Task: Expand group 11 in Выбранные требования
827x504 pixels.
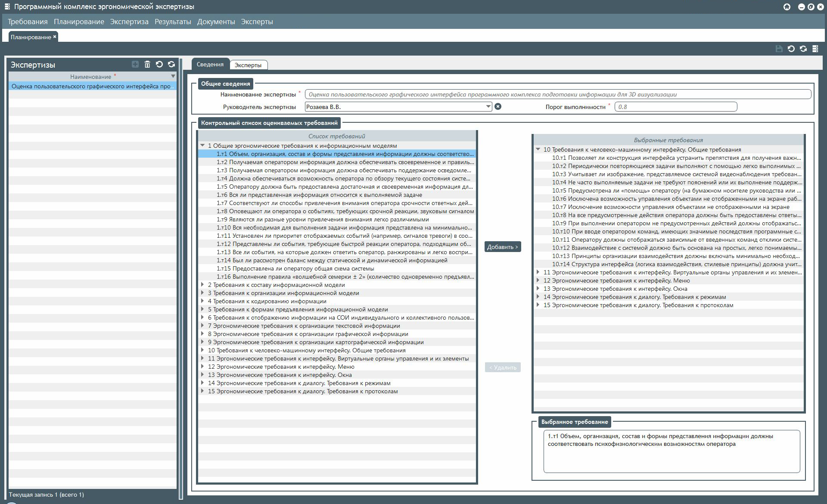Action: click(x=538, y=272)
